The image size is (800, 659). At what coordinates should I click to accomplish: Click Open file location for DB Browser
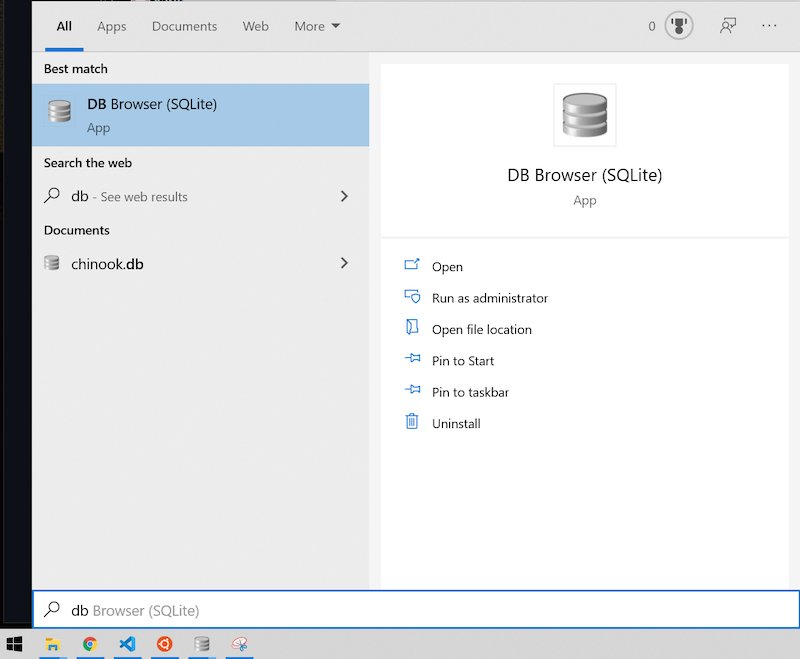coord(481,329)
